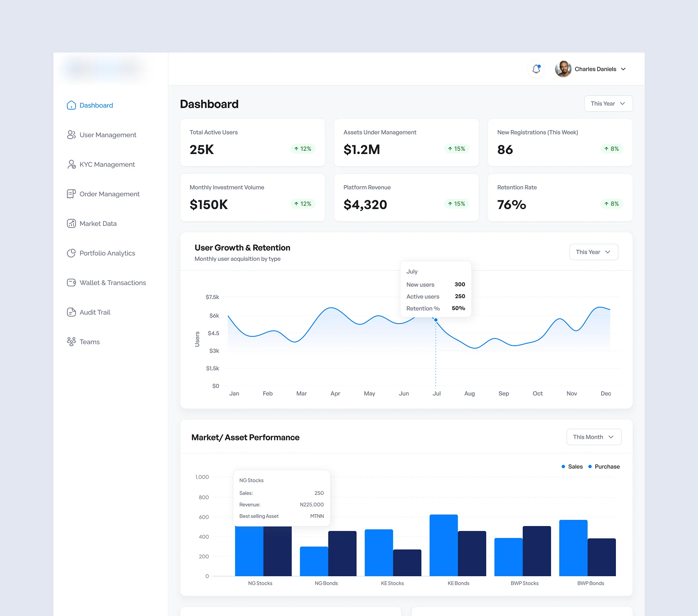698x616 pixels.
Task: Click the Monthly Investment Volume $150K value
Action: point(209,205)
